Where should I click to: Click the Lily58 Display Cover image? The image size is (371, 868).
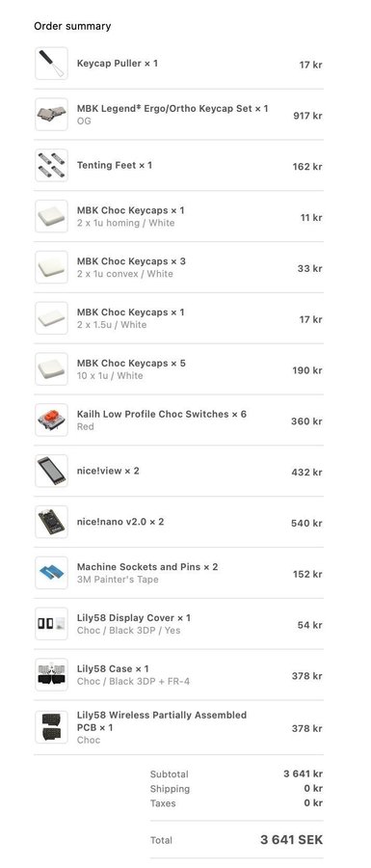pyautogui.click(x=51, y=624)
